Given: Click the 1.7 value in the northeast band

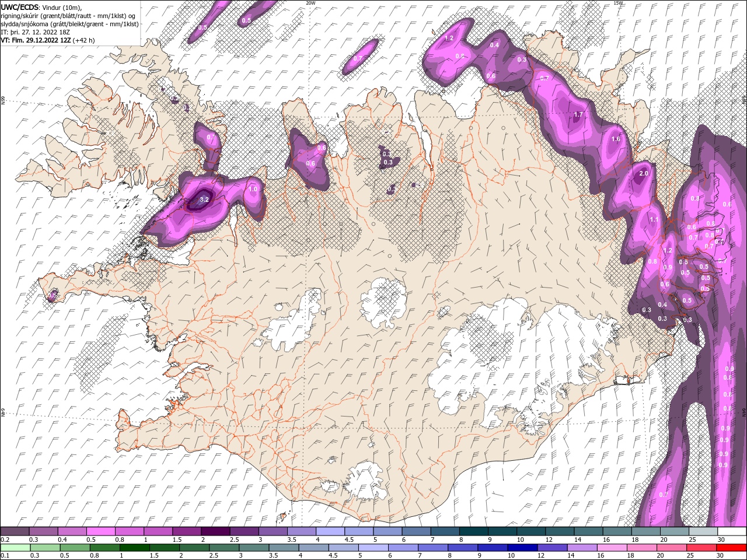Looking at the screenshot, I should [x=578, y=115].
